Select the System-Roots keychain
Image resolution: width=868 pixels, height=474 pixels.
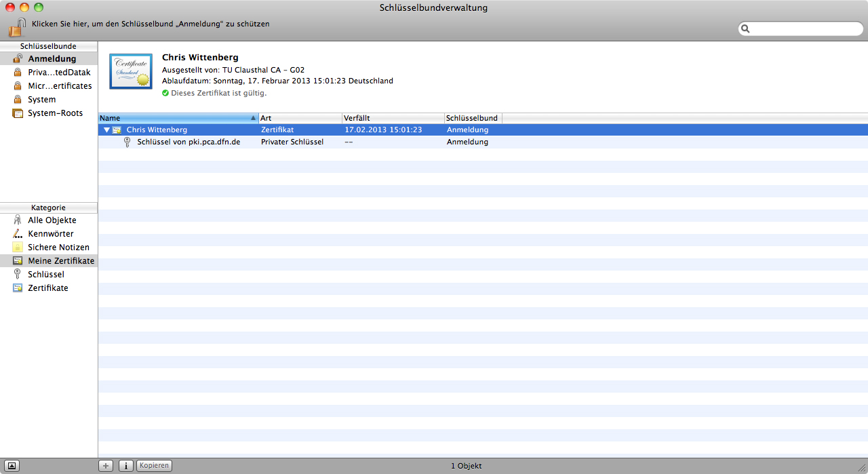coord(55,113)
